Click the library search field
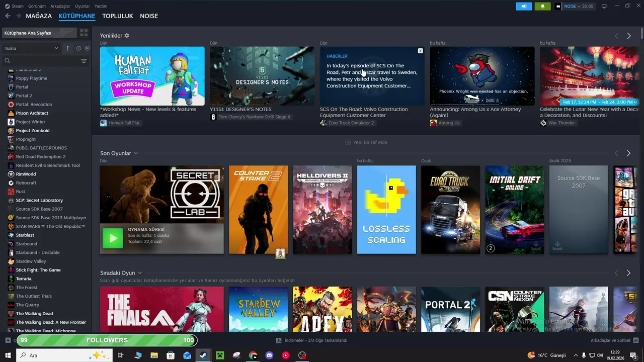Image resolution: width=644 pixels, height=362 pixels. pyautogui.click(x=40, y=61)
